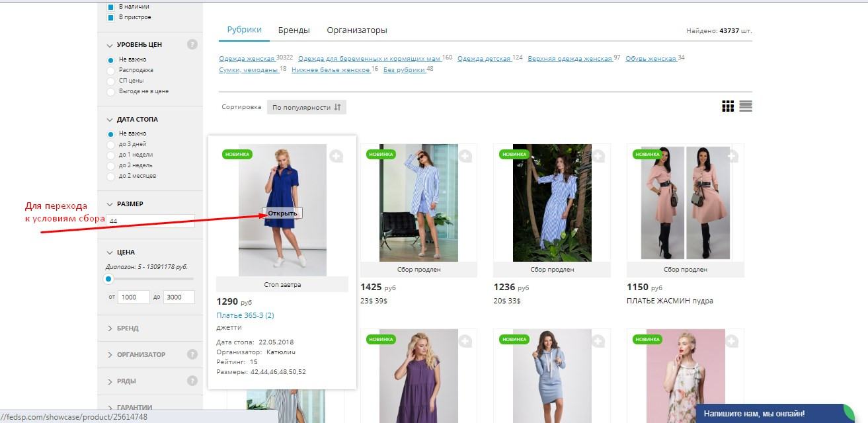Select Не важно under ДАТА СТОПА
868x423 pixels.
coord(111,134)
